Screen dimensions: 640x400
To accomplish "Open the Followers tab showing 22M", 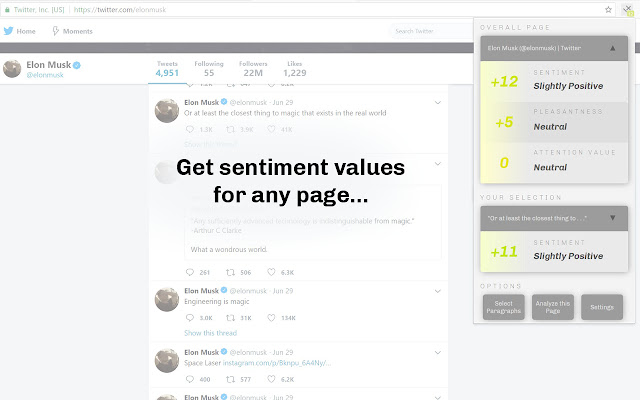I will [x=253, y=69].
